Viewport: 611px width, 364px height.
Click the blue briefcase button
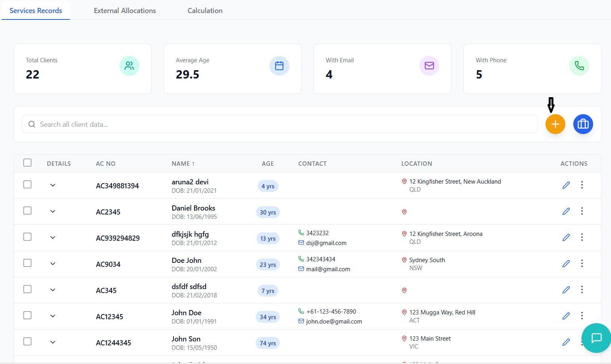[x=583, y=124]
